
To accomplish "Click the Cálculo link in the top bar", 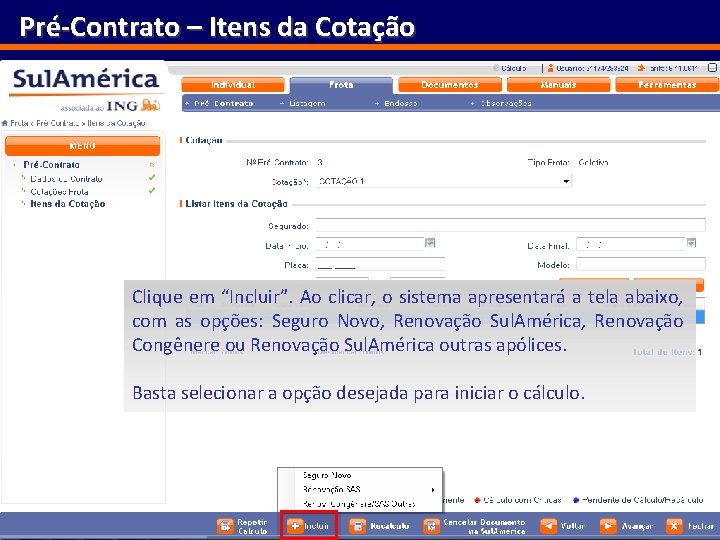I will pos(513,68).
